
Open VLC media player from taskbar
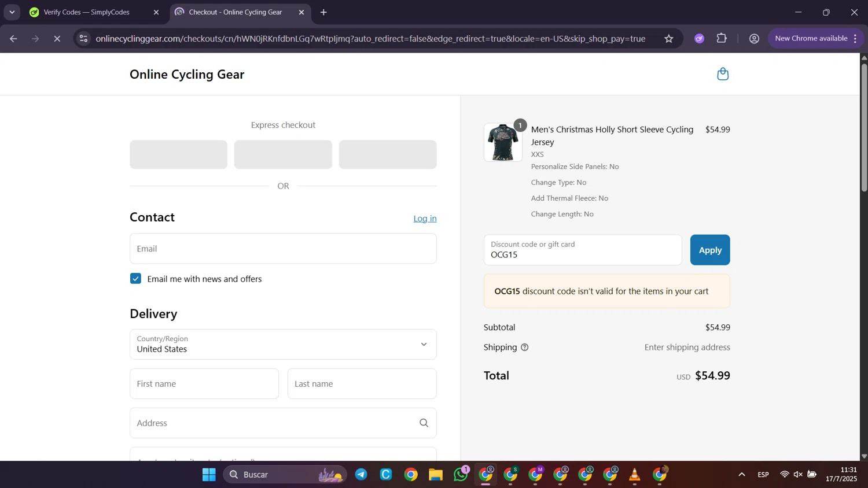point(635,475)
